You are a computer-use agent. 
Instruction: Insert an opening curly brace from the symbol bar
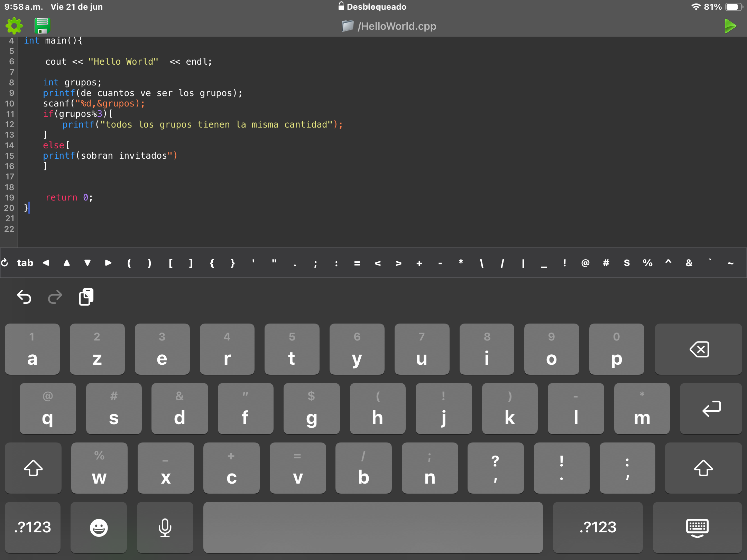(x=212, y=263)
